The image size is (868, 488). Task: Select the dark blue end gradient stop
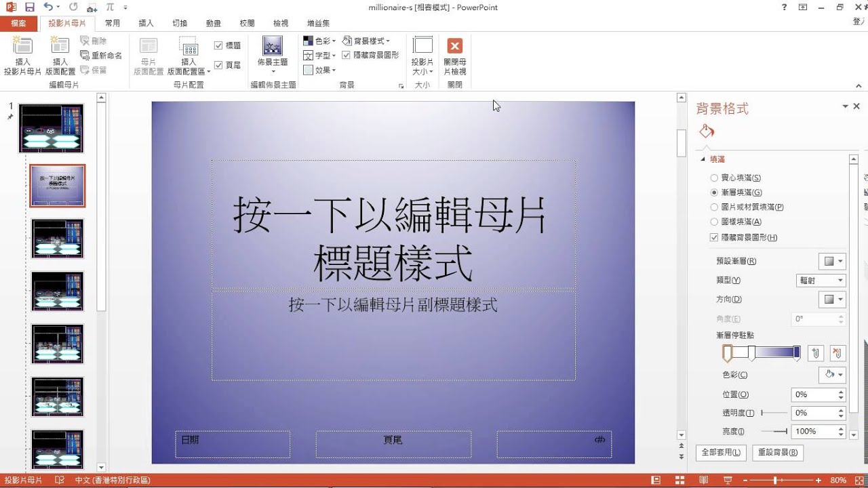pos(797,353)
